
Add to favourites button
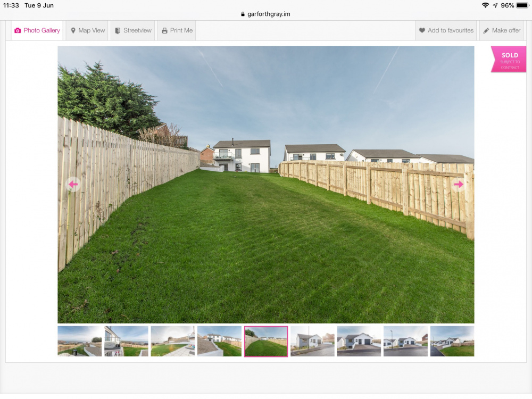(446, 30)
